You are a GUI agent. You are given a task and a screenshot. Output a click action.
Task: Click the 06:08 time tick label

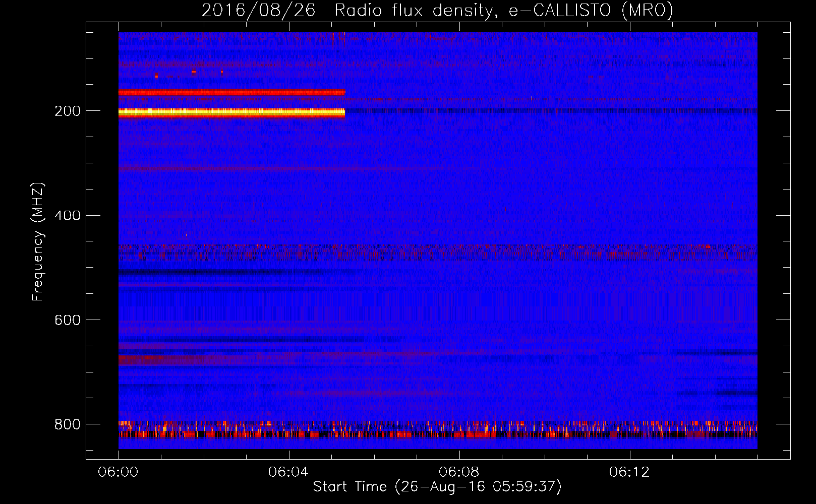tap(459, 472)
